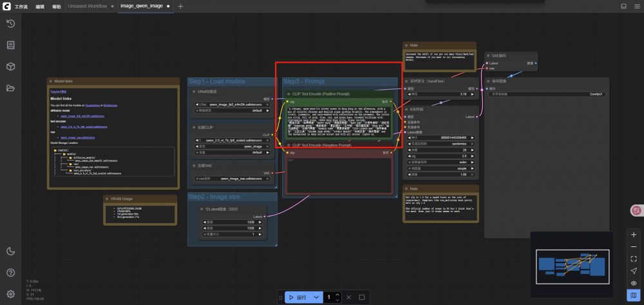Open the Tutorial link in Model links
Screen dimensions: 644x305
[x=55, y=92]
